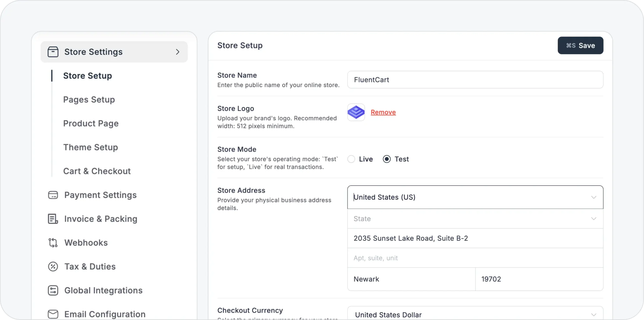The image size is (644, 320).
Task: Click the Store Settings box icon
Action: 53,52
